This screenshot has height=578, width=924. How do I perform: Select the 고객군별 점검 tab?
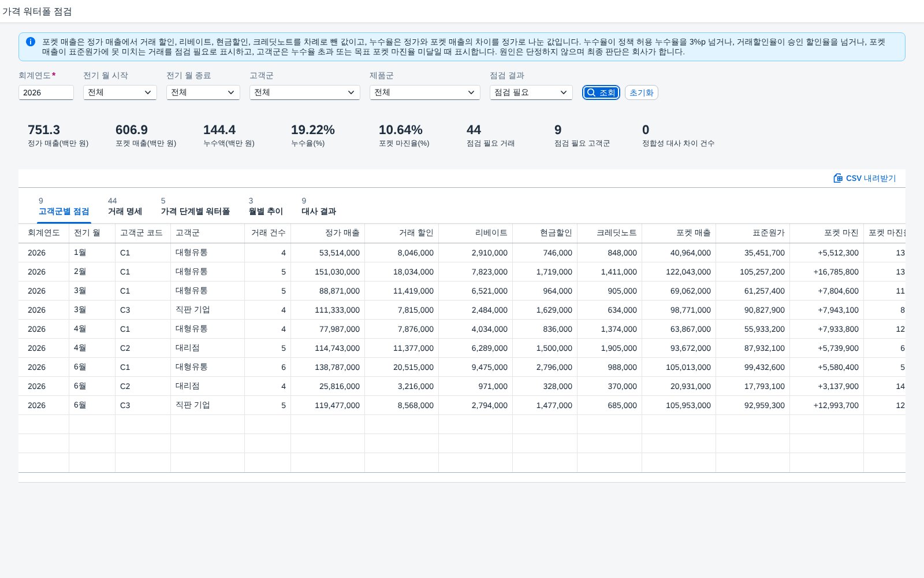(x=64, y=206)
